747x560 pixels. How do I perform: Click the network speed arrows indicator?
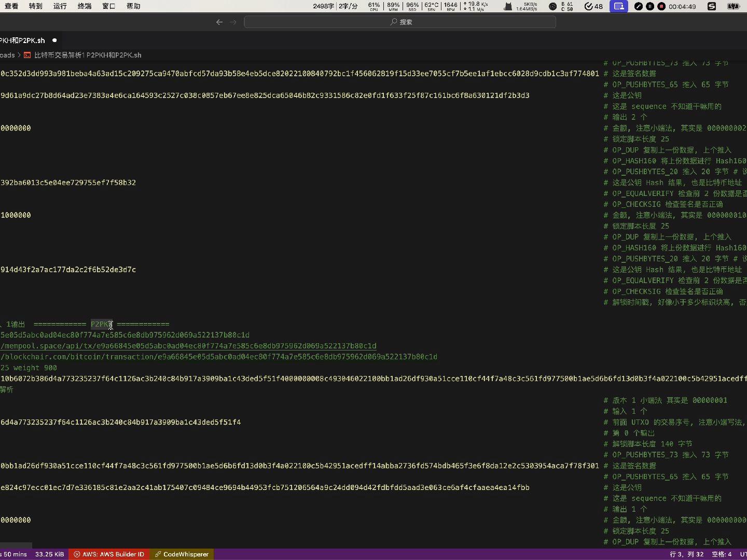point(476,6)
